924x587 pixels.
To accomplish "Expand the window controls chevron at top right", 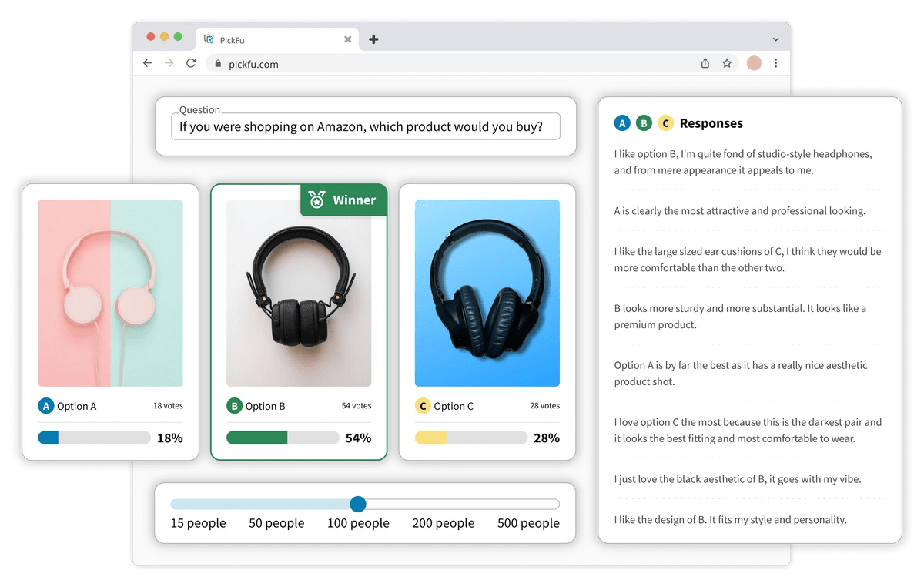I will pos(775,39).
